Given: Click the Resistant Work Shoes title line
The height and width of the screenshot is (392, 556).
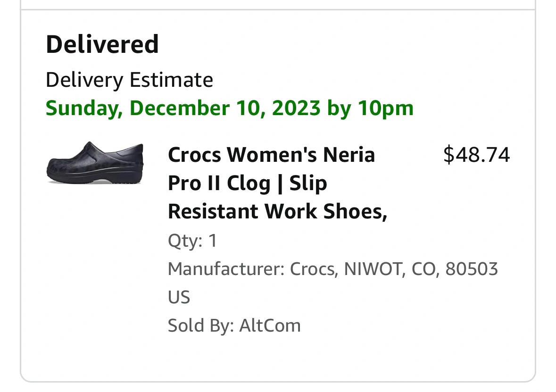Looking at the screenshot, I should [277, 211].
